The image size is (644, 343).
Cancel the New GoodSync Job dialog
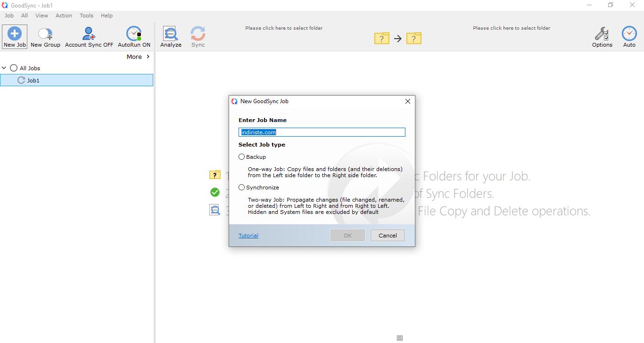pyautogui.click(x=388, y=236)
